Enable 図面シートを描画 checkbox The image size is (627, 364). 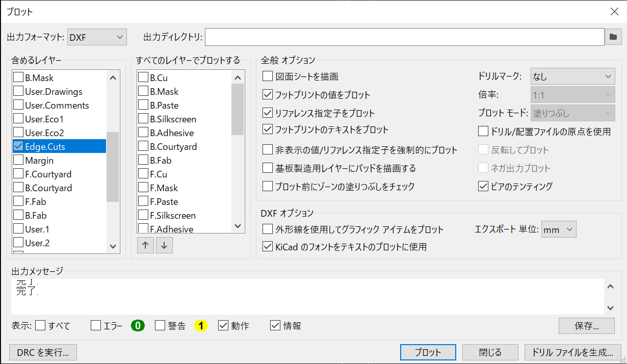[268, 76]
